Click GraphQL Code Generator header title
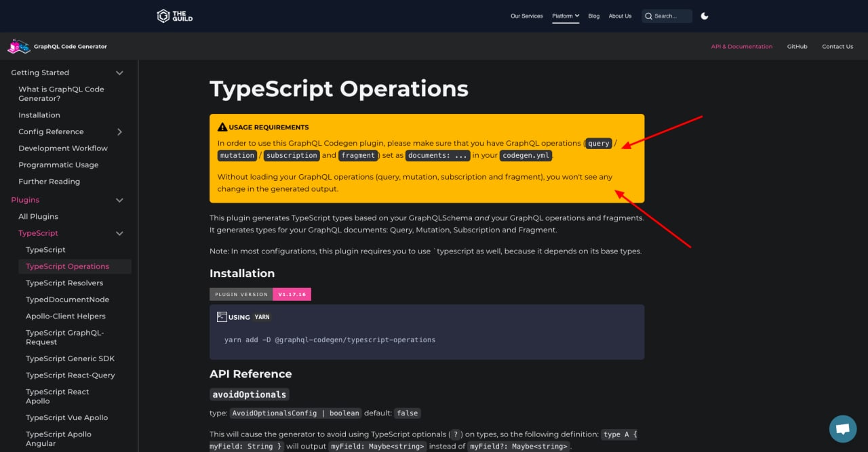868x452 pixels. (71, 47)
